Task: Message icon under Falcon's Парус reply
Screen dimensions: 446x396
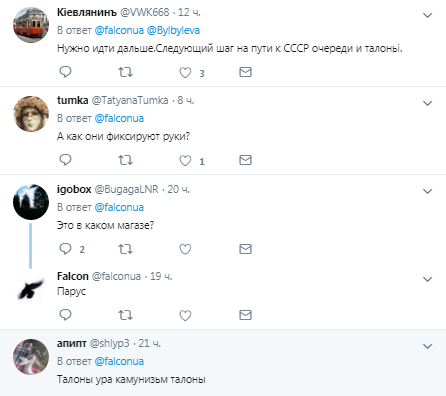Action: click(x=245, y=315)
